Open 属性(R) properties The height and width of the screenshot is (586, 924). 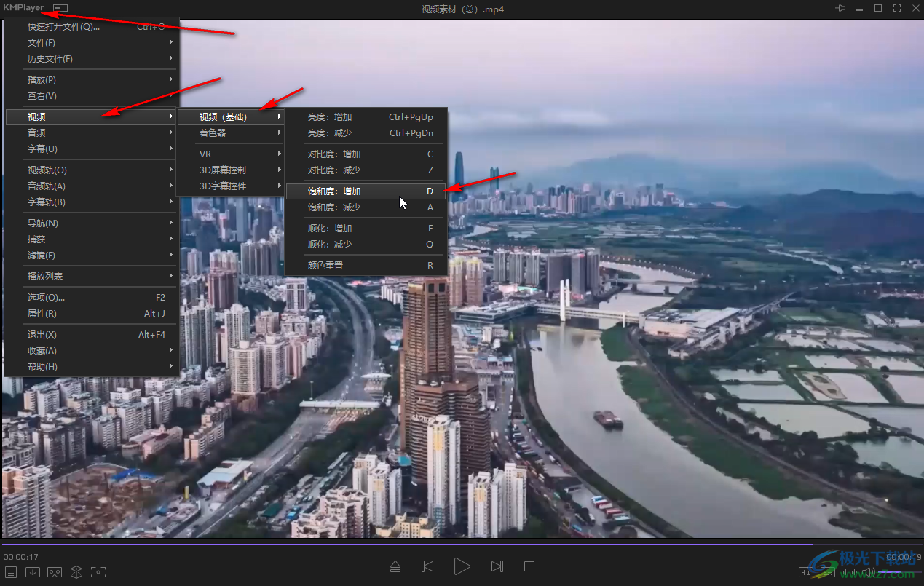pos(92,313)
